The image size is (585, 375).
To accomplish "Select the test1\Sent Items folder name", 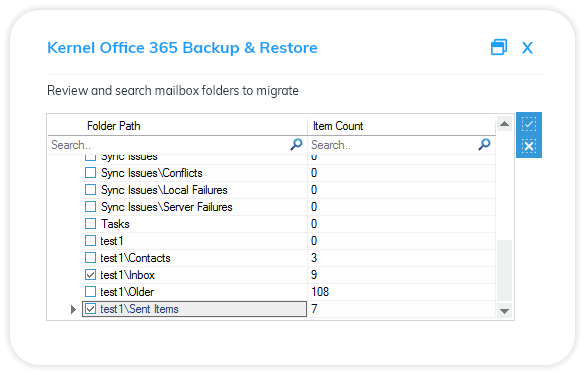I will click(x=139, y=309).
